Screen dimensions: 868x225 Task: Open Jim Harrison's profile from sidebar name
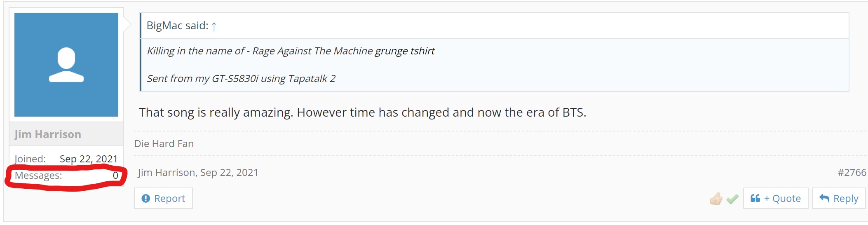point(48,134)
